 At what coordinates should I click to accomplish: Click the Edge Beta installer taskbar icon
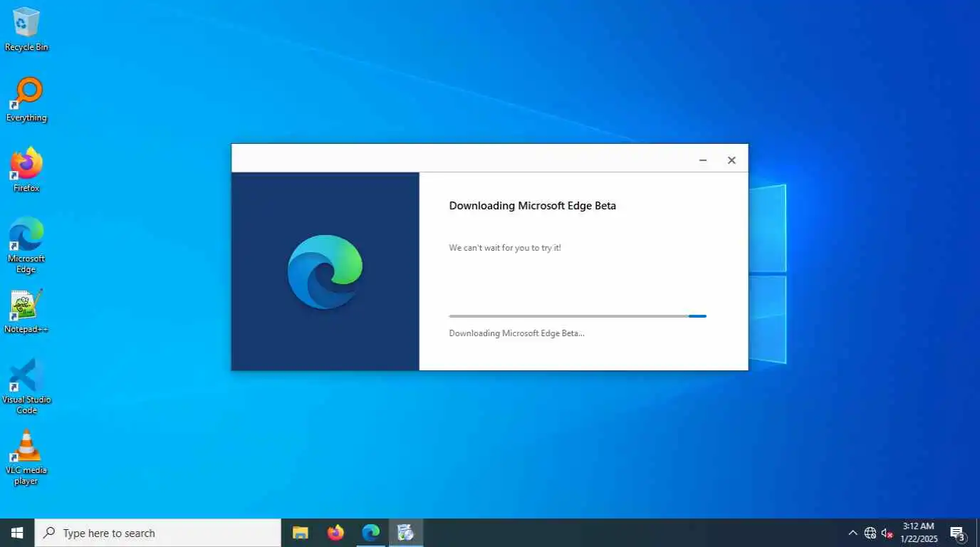[x=406, y=533]
